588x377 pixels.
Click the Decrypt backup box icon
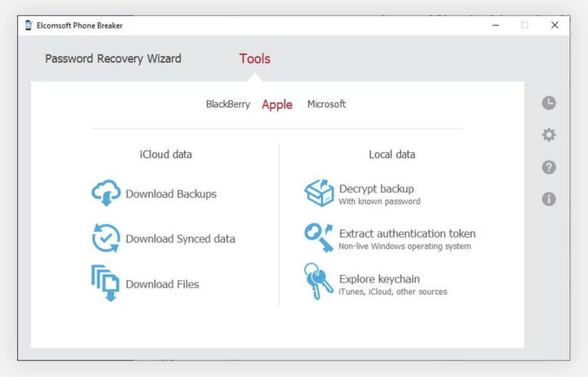(x=319, y=193)
